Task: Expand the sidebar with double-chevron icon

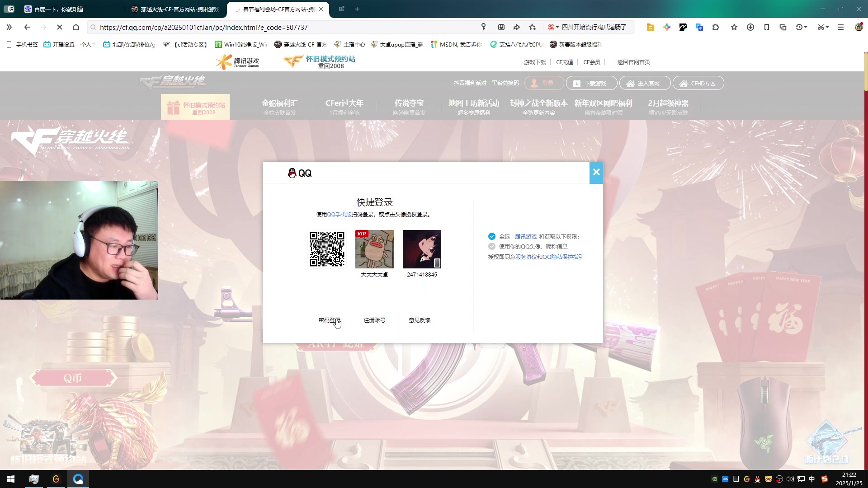Action: [x=9, y=27]
